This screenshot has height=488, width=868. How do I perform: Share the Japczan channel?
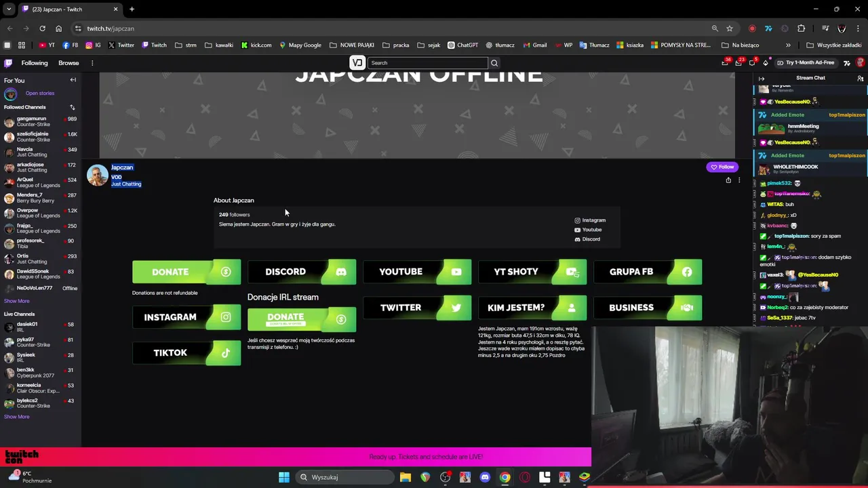(x=728, y=180)
